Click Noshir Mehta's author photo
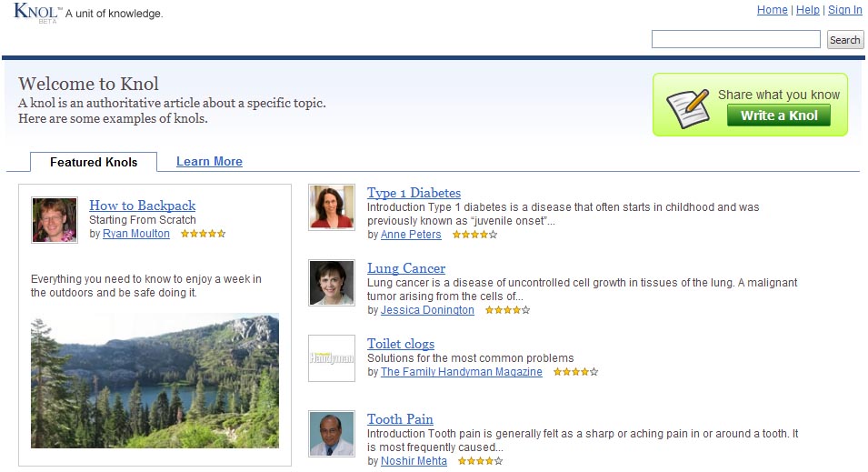Image resolution: width=868 pixels, height=472 pixels. point(332,433)
